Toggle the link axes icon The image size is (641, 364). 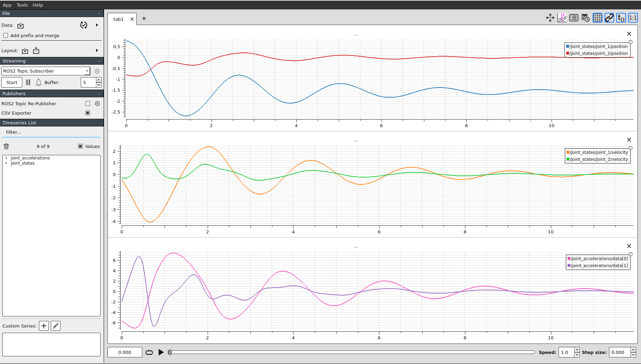click(x=609, y=18)
